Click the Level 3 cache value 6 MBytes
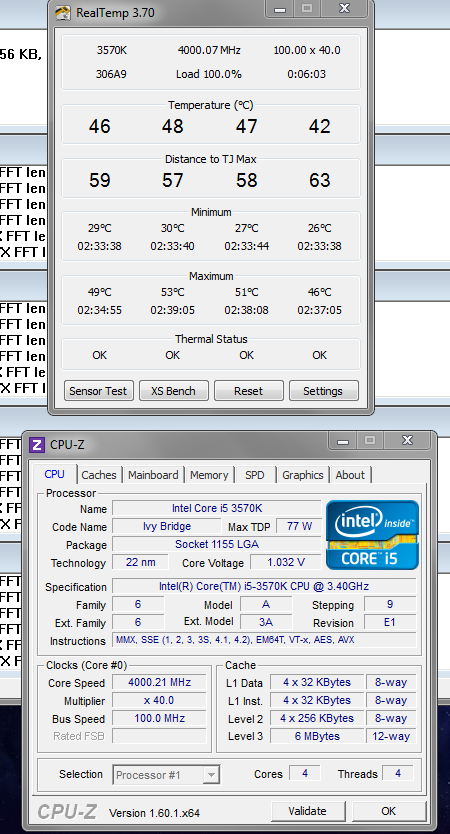 [317, 736]
